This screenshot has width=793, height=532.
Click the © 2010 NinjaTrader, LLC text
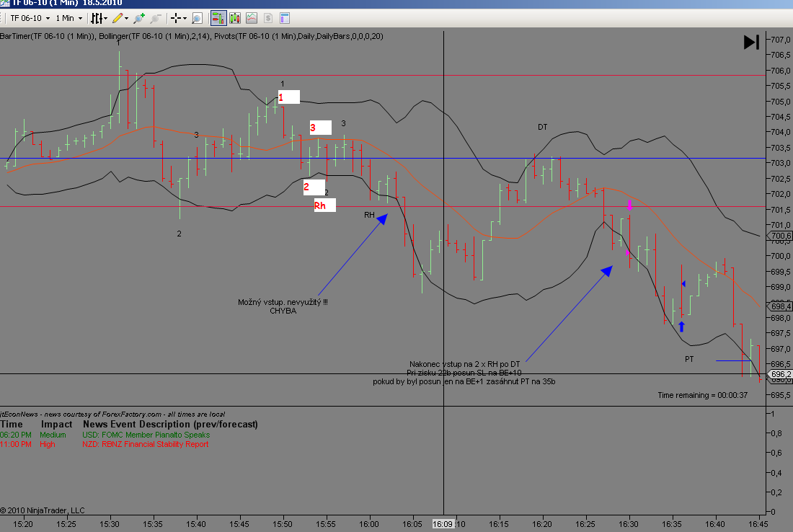43,510
